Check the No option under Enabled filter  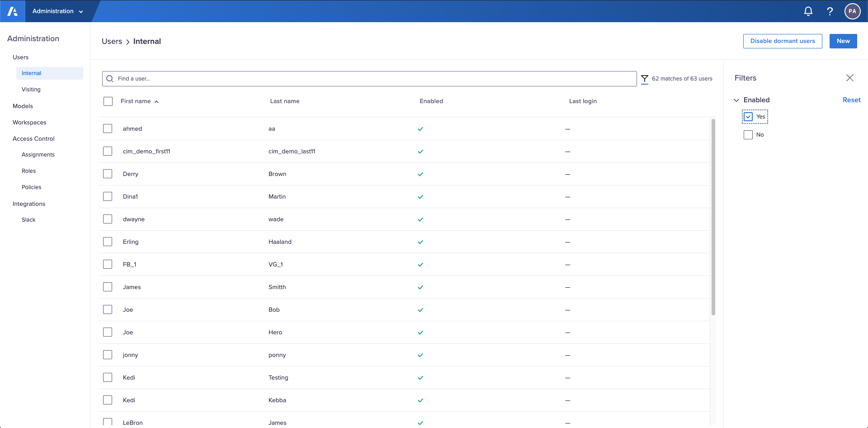[x=748, y=134]
